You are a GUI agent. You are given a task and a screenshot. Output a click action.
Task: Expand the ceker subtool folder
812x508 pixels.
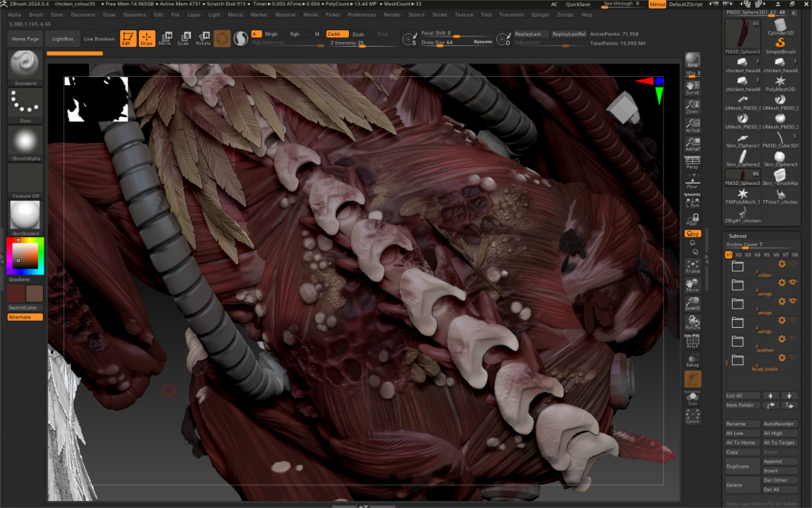pyautogui.click(x=737, y=267)
